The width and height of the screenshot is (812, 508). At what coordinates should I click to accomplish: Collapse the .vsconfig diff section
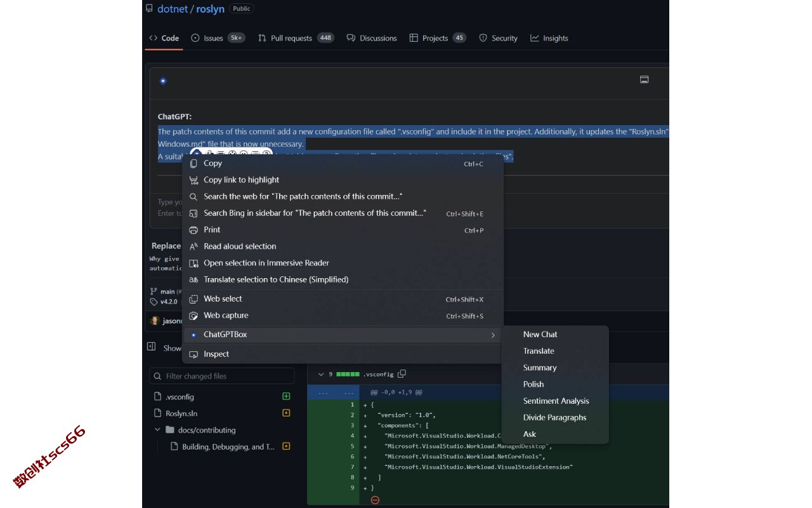321,374
